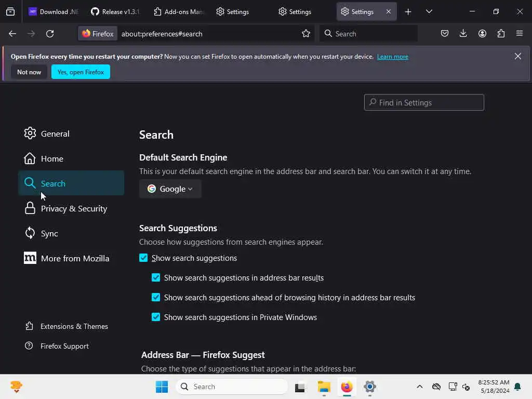Open More from Mozilla
532x399 pixels.
point(71,258)
